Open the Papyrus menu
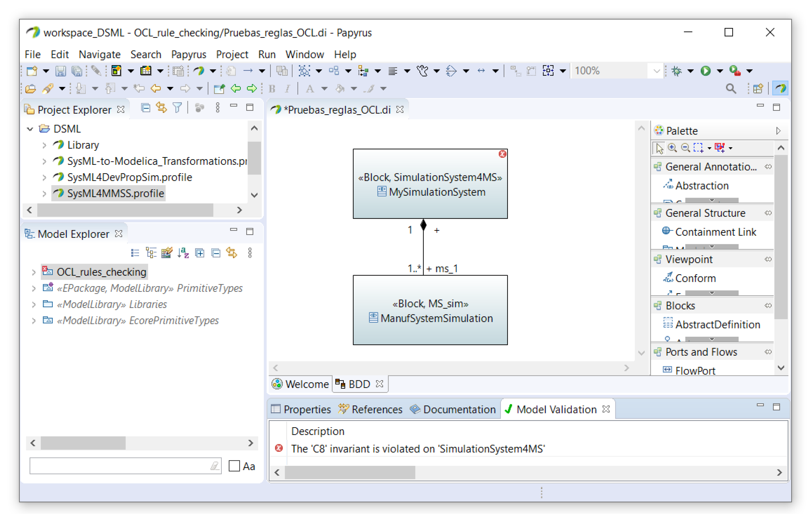 tap(188, 54)
